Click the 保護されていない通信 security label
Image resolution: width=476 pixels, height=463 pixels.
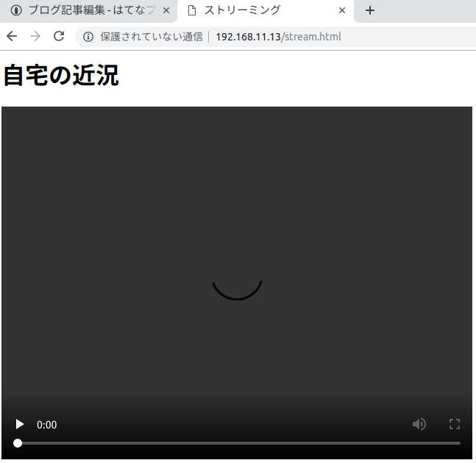click(x=152, y=37)
